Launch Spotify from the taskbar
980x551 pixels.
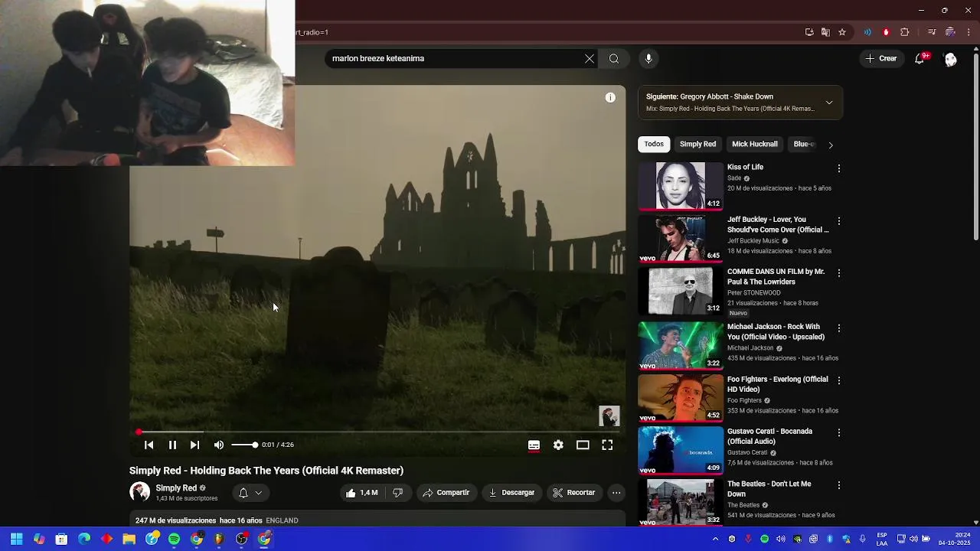175,539
